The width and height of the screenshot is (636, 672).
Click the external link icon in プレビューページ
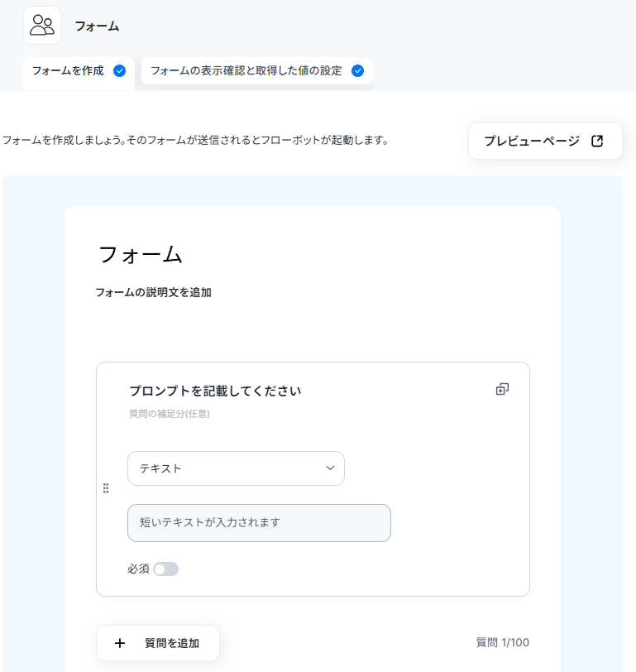point(597,141)
